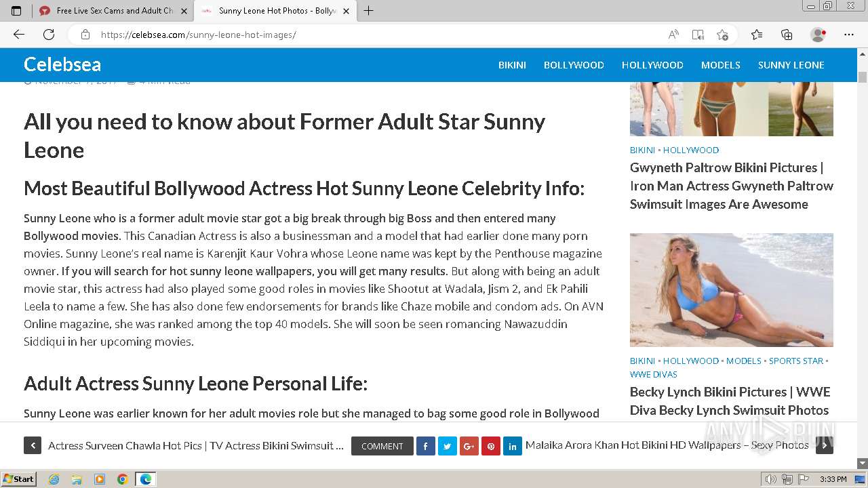This screenshot has width=868, height=488.
Task: Open the MODELS navigation menu item
Action: [721, 65]
